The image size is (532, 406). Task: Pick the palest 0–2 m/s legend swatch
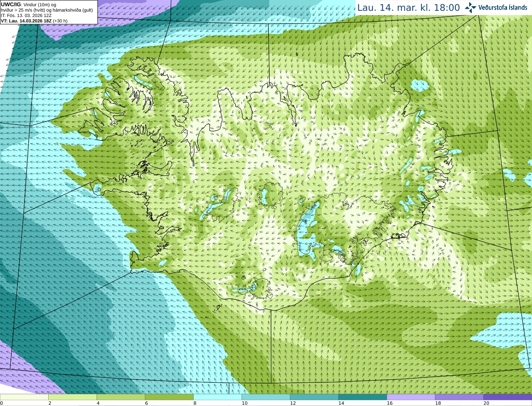click(x=24, y=397)
